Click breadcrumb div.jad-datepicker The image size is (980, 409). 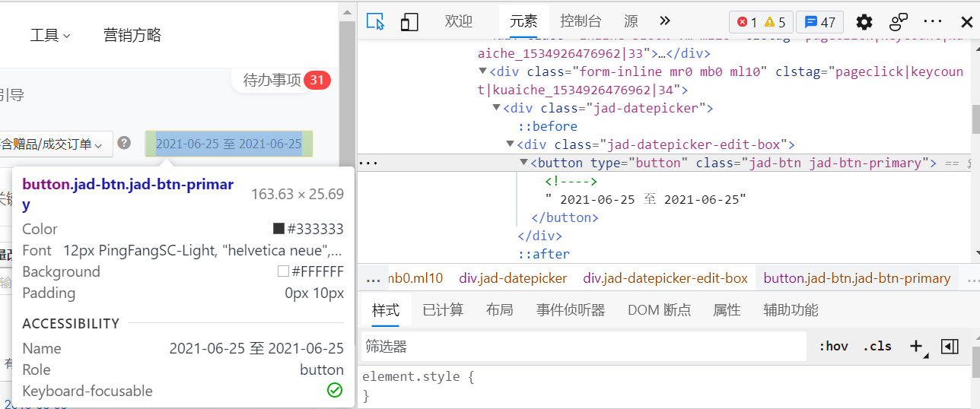tap(513, 278)
